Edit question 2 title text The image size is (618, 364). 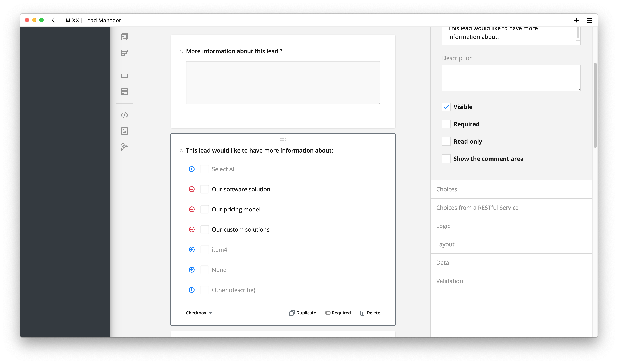pos(260,150)
